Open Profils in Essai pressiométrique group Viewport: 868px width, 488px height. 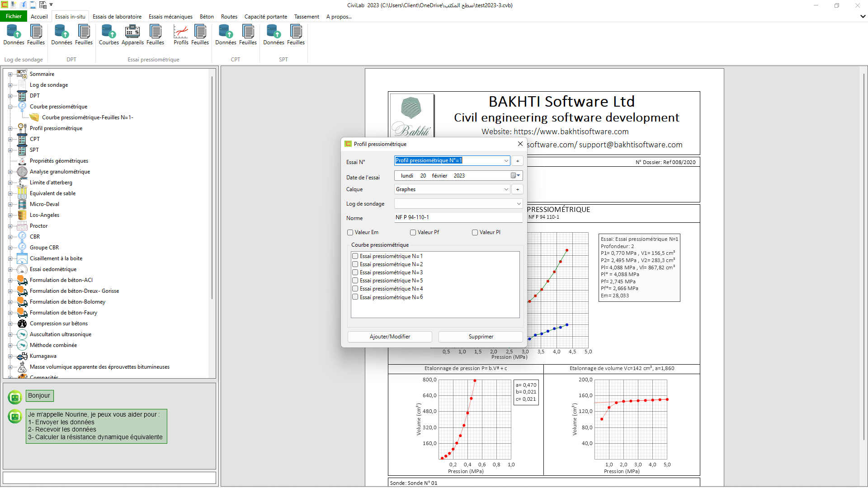point(181,35)
